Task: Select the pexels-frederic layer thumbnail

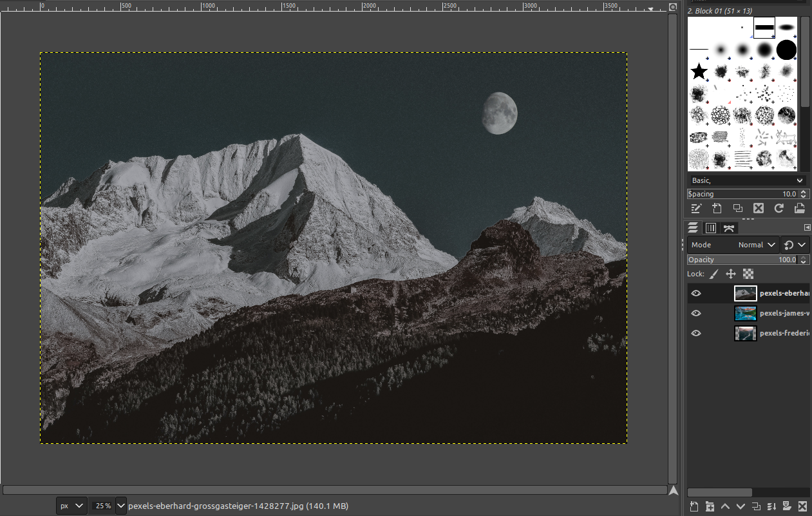Action: coord(745,334)
